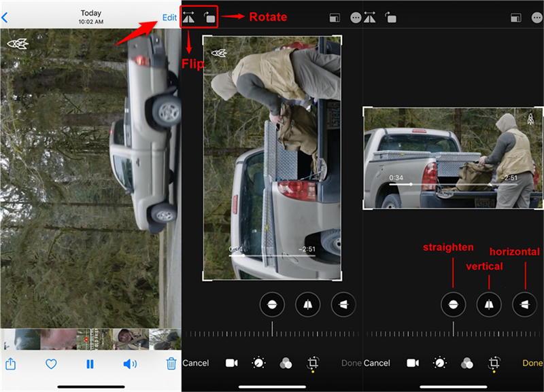The width and height of the screenshot is (544, 392).
Task: Tap the yellow Done button
Action: (532, 363)
